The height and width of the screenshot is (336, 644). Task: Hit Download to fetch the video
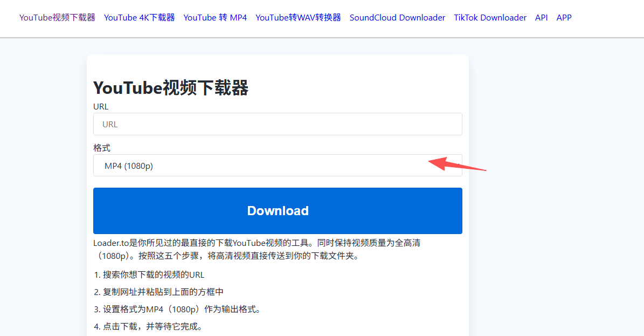(278, 210)
